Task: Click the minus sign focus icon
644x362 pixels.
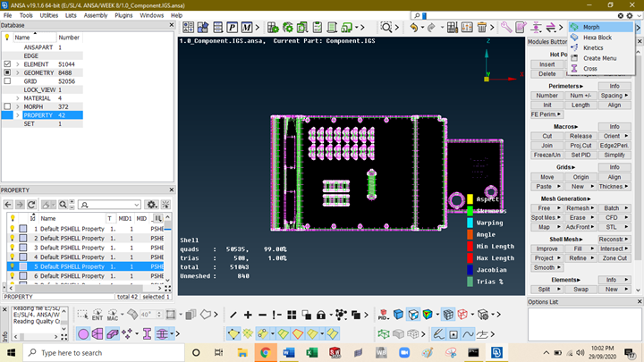Action: pos(262,315)
